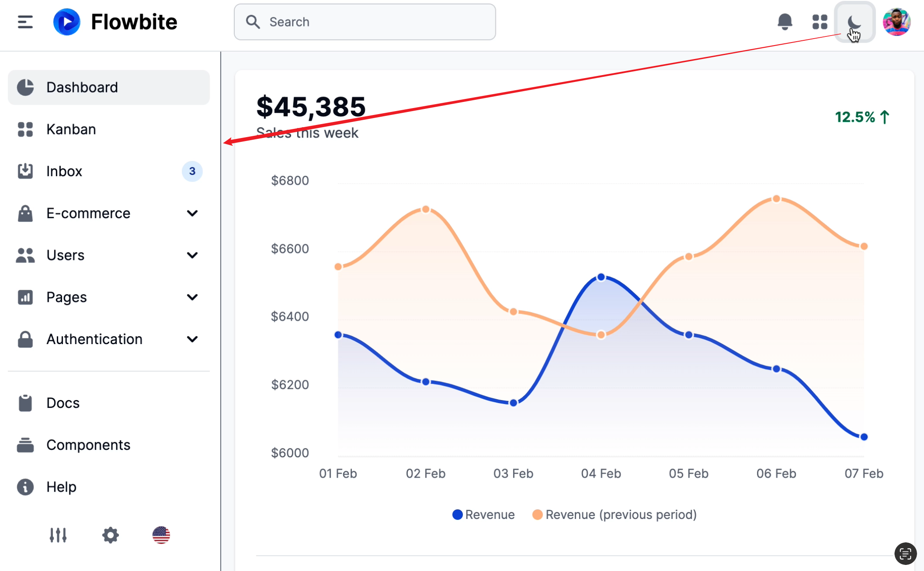Collapse sidebar with hamburger menu icon
This screenshot has width=924, height=571.
pos(25,22)
